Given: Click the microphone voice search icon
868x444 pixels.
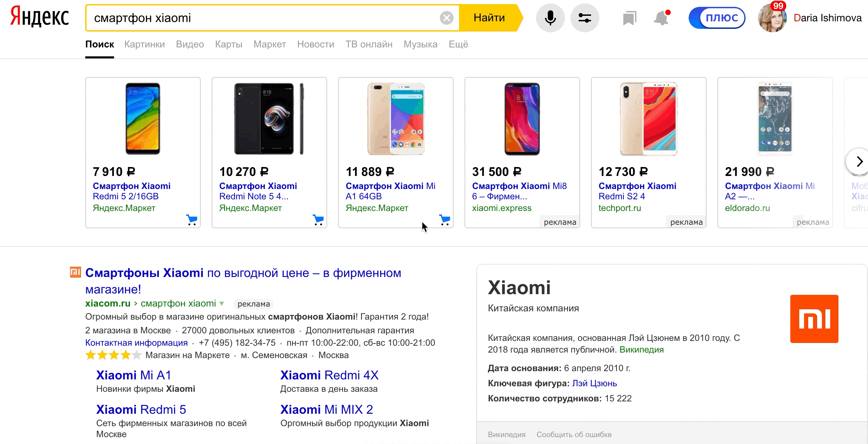Looking at the screenshot, I should [x=550, y=18].
